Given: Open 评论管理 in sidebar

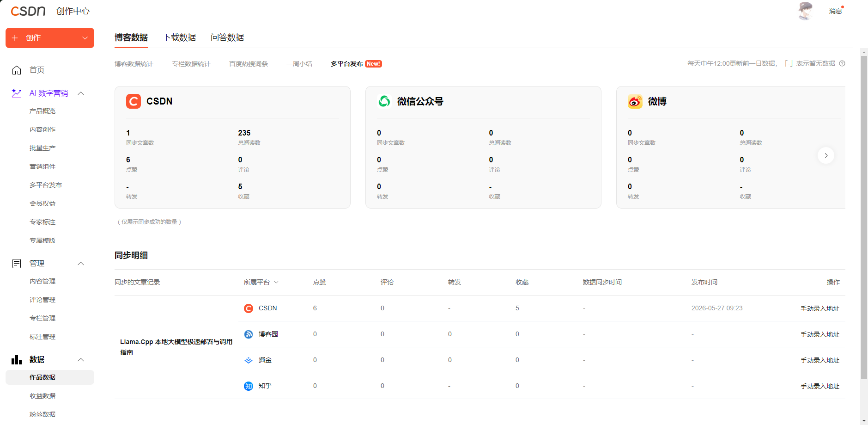Looking at the screenshot, I should 42,300.
